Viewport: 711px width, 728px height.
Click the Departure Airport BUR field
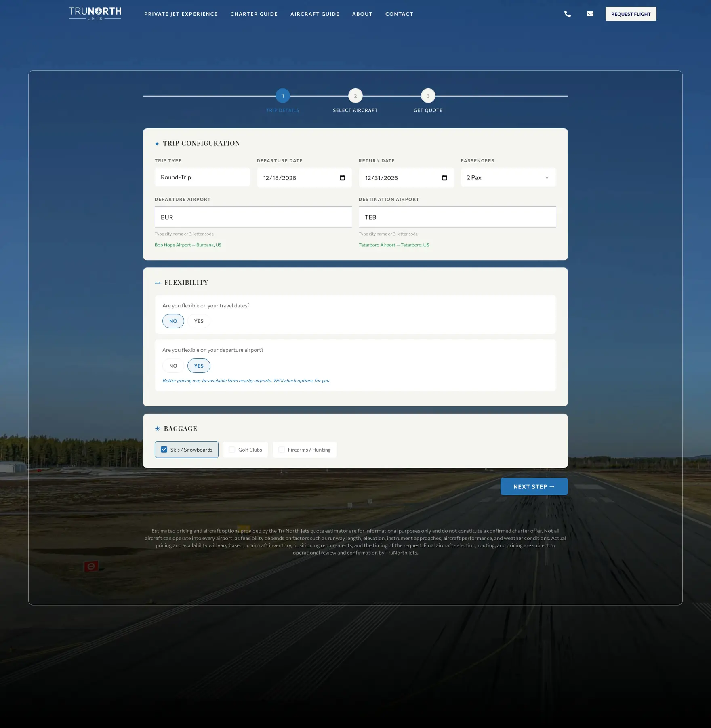click(x=253, y=217)
